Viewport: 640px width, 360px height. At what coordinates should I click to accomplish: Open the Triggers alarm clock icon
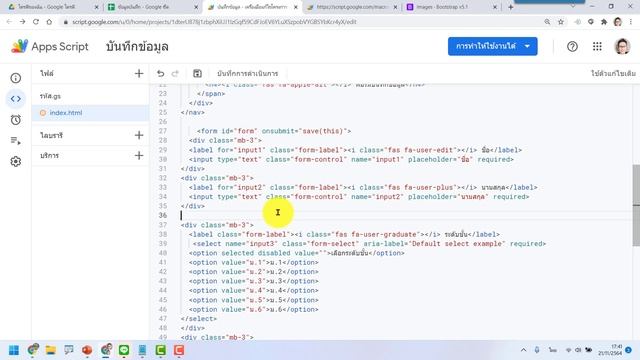pos(16,120)
